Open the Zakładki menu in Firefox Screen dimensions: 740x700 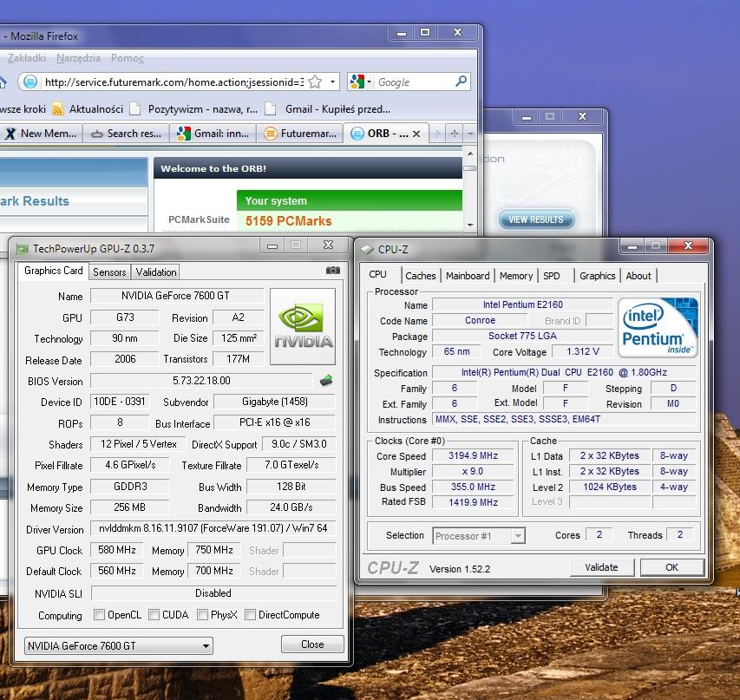tap(26, 57)
